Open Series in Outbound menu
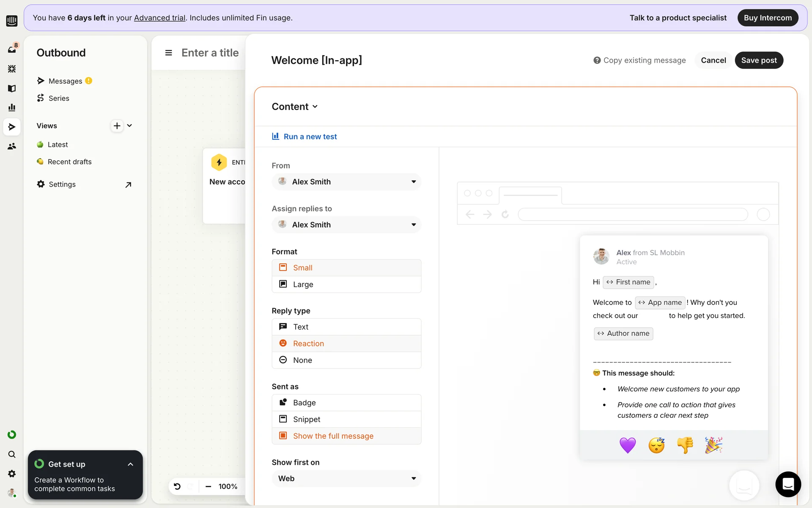The height and width of the screenshot is (508, 812). point(58,98)
